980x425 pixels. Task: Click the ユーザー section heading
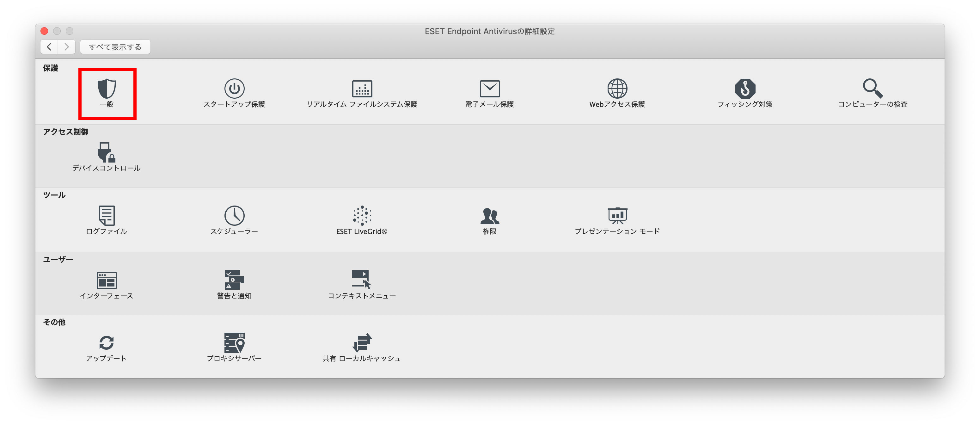[58, 259]
